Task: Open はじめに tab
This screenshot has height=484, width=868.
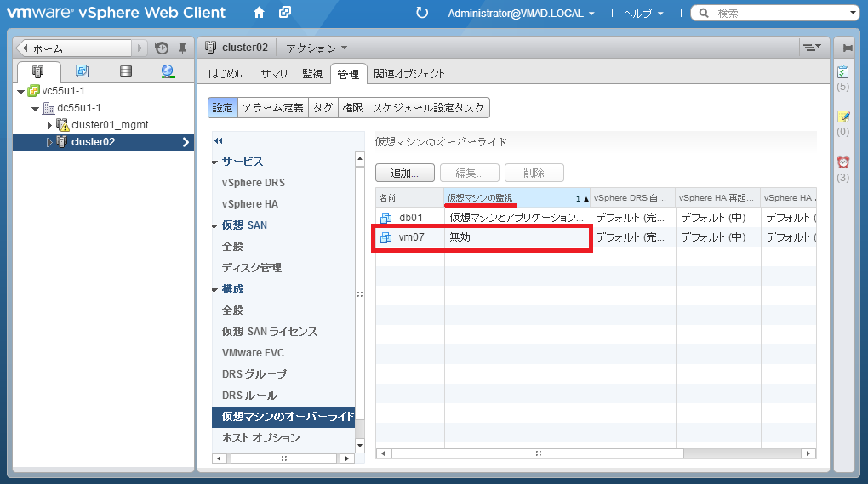Action: click(x=227, y=73)
